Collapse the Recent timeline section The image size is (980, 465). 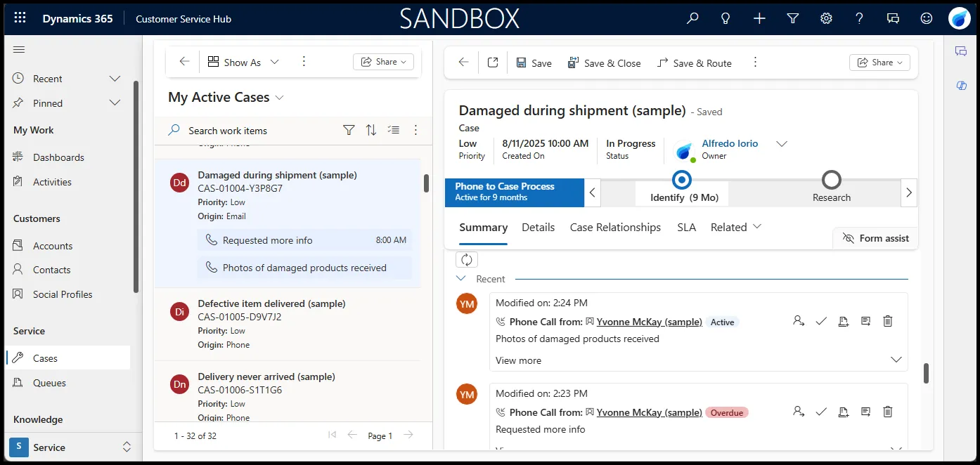(461, 279)
